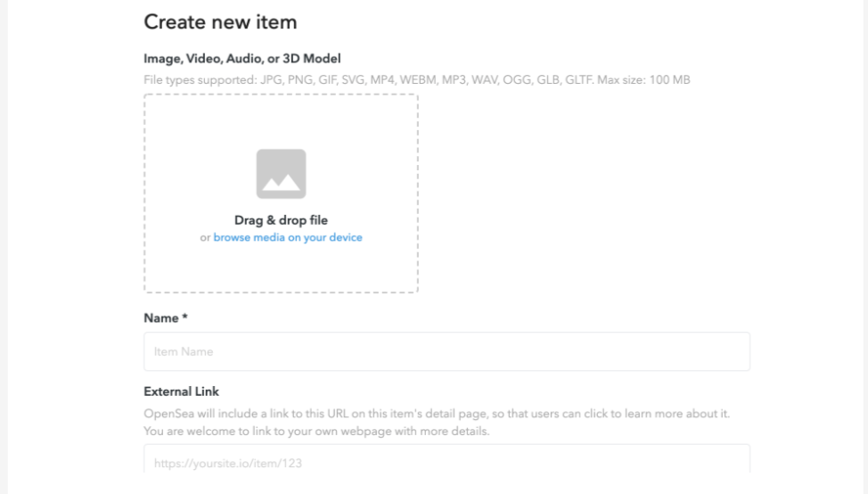This screenshot has height=494, width=868.
Task: Focus the External Link URL input field
Action: (446, 459)
